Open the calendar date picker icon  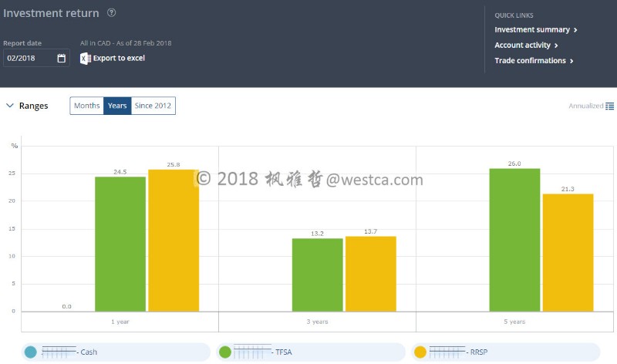(62, 59)
